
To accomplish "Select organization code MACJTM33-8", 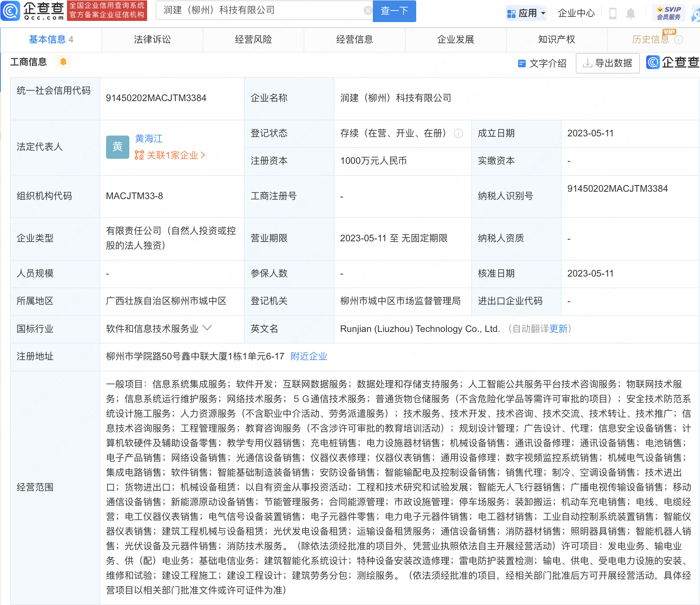I will tap(134, 196).
